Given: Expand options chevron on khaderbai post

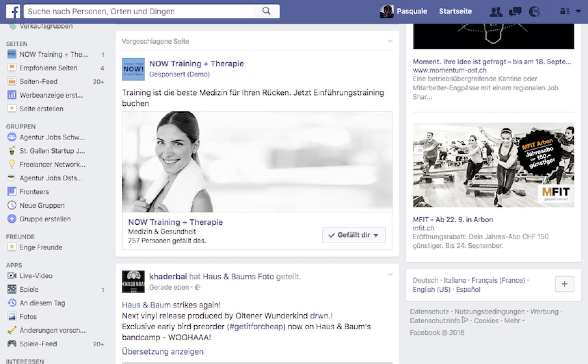Looking at the screenshot, I should click(x=390, y=275).
